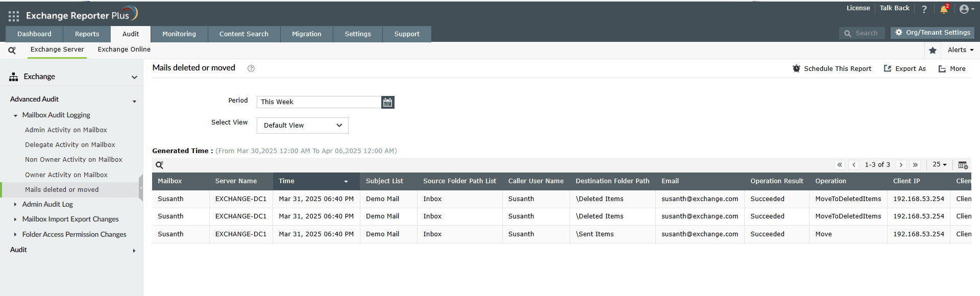Click the report help icon beside title
Viewport: 980px width, 296px height.
251,68
